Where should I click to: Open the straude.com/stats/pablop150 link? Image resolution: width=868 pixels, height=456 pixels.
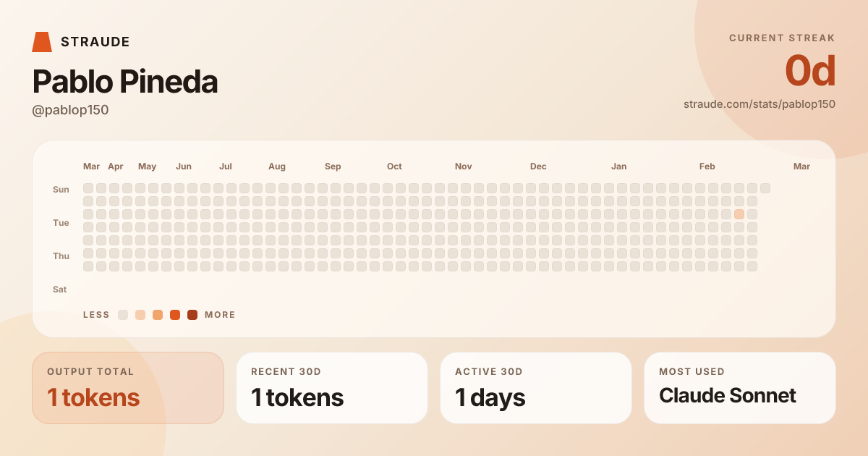pos(759,104)
